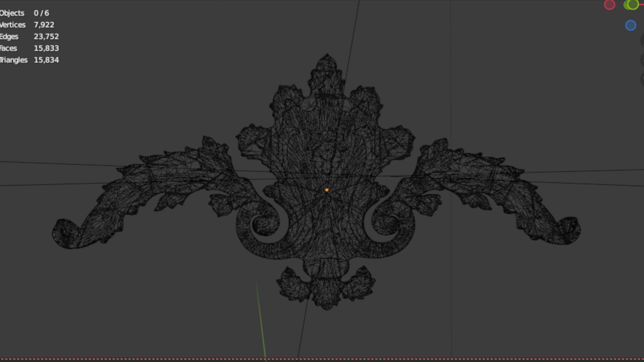Click the 'Objects' statistics label
Screen dimensions: 644x362
tap(12, 13)
